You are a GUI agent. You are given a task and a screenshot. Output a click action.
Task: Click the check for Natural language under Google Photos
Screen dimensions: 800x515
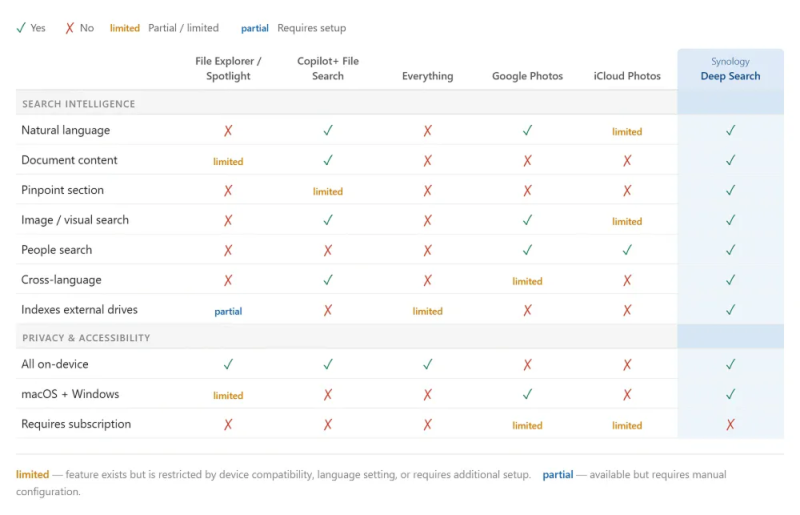click(528, 131)
